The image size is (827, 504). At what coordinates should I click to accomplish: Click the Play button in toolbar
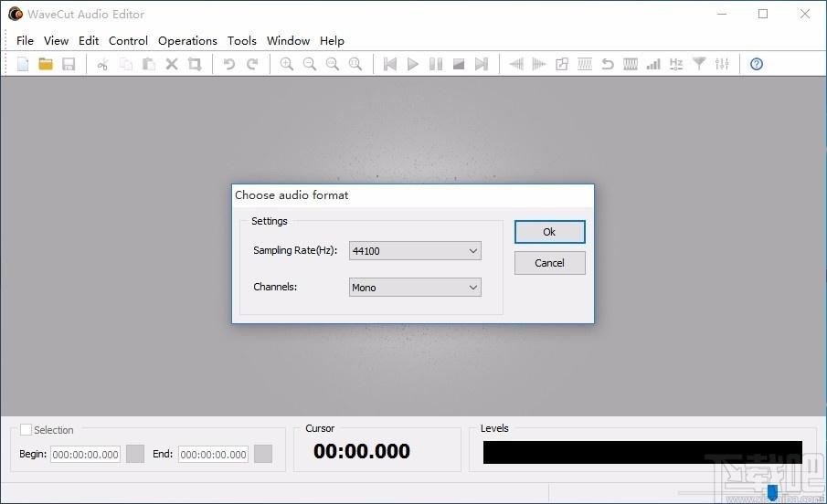pos(413,64)
